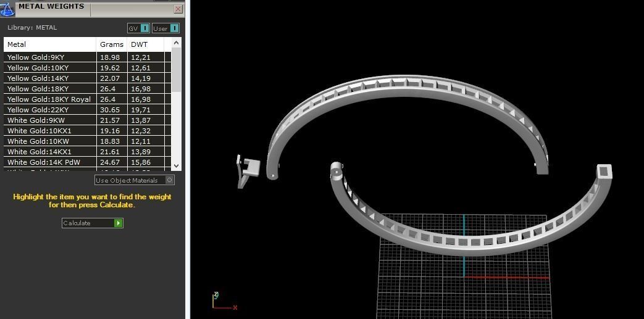Screen dimensions: 644x319
Task: Click the Calculate label field
Action: click(x=88, y=223)
